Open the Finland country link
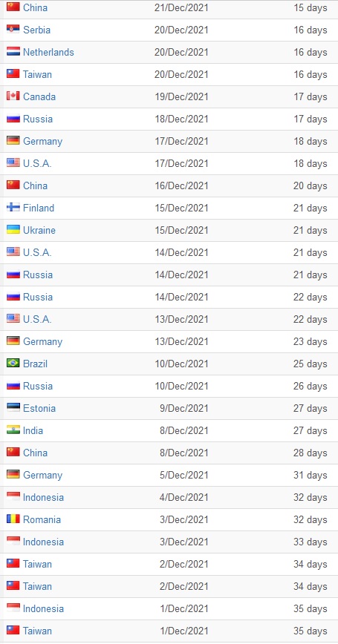This screenshot has width=338, height=644. click(x=38, y=208)
